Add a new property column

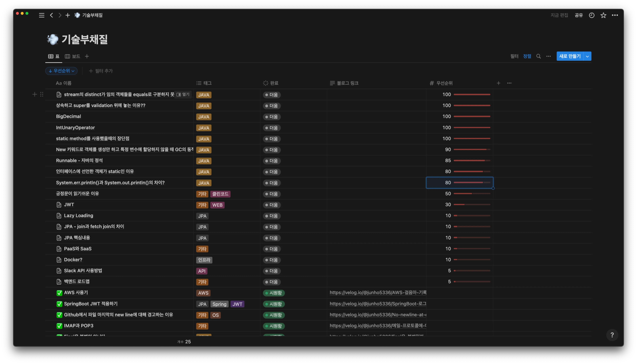click(498, 83)
